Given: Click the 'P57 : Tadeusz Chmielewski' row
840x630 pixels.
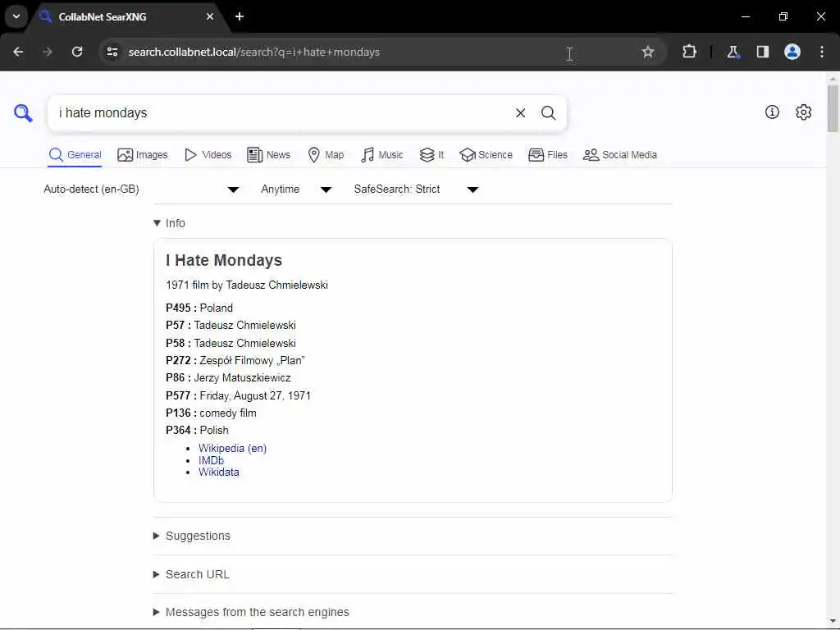Looking at the screenshot, I should coord(231,325).
